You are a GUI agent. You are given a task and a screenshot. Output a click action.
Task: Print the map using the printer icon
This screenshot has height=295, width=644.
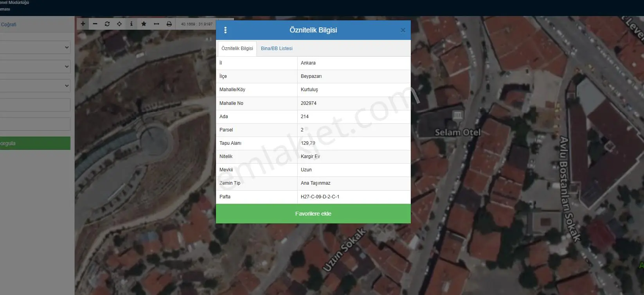tap(169, 24)
